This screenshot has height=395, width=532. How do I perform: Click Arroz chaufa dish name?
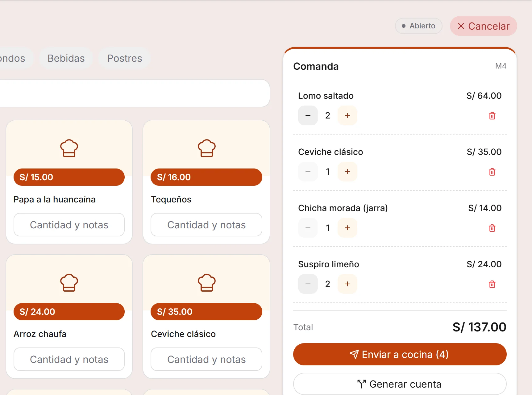coord(40,334)
